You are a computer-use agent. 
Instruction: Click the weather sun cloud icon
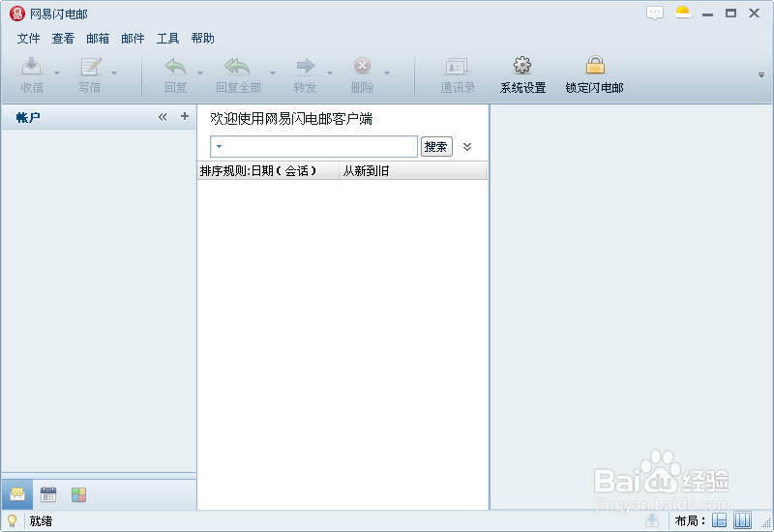[683, 13]
